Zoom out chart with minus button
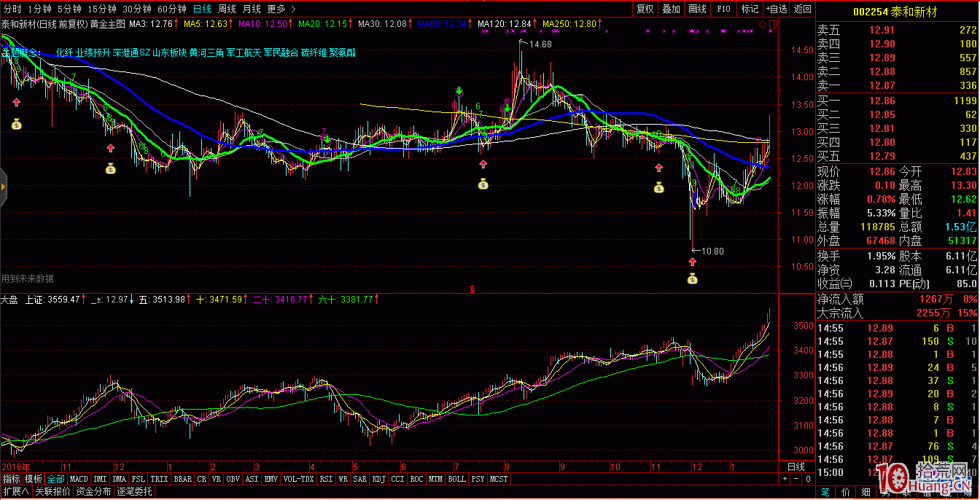This screenshot has height=500, width=980. point(796,479)
